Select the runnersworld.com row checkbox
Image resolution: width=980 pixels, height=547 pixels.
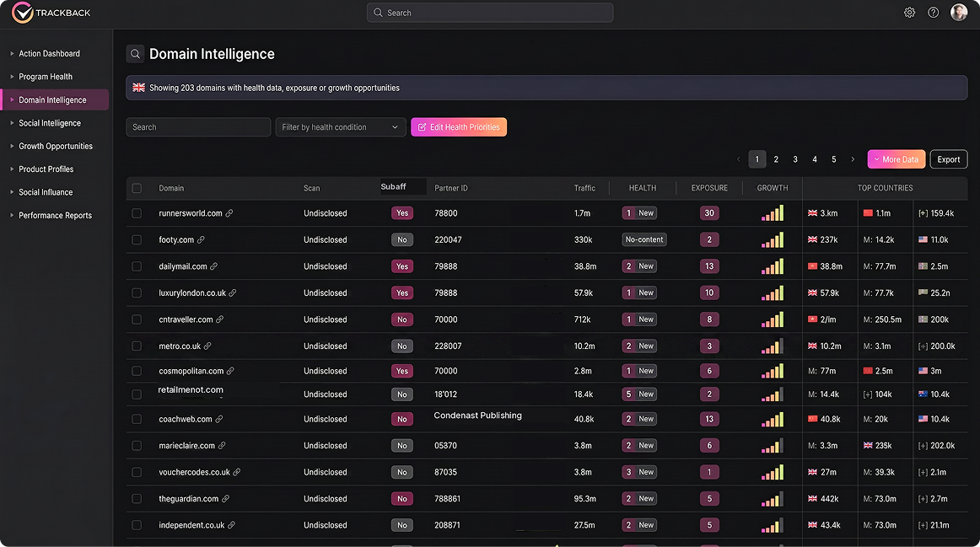click(137, 213)
